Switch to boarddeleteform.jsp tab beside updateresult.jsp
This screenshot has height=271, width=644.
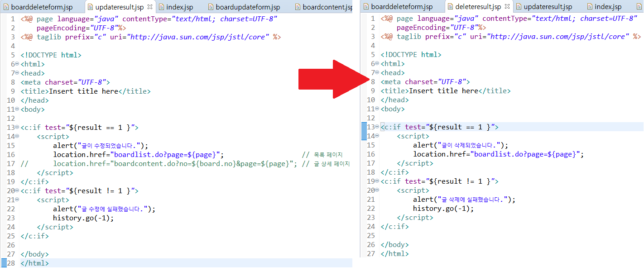pos(37,7)
